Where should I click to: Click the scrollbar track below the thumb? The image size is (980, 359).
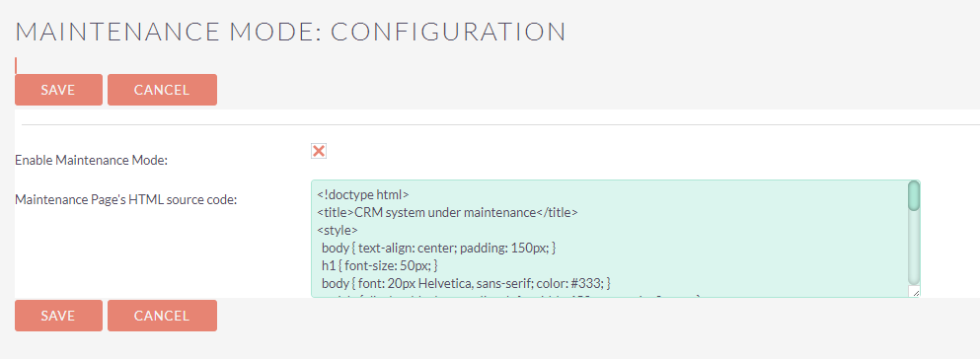coord(914,248)
